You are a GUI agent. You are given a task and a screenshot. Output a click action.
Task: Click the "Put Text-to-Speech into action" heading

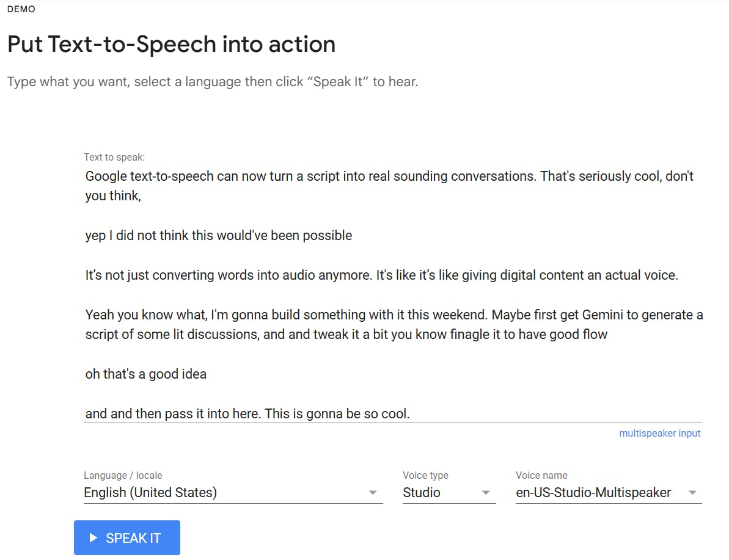point(171,45)
